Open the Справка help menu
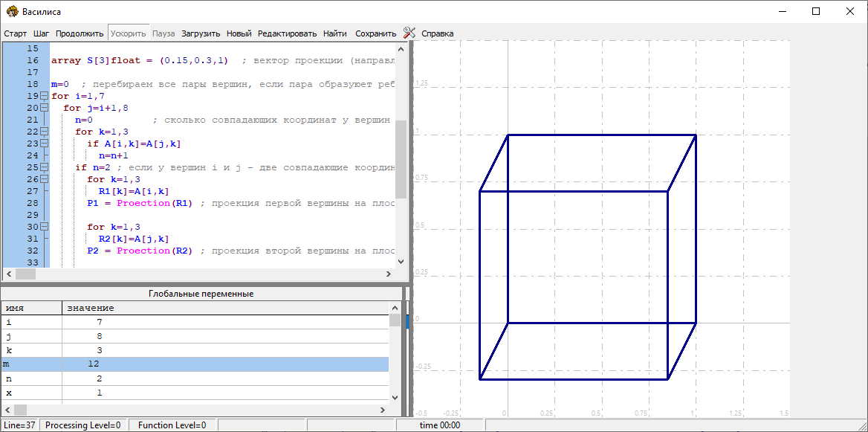This screenshot has height=432, width=868. 437,33
